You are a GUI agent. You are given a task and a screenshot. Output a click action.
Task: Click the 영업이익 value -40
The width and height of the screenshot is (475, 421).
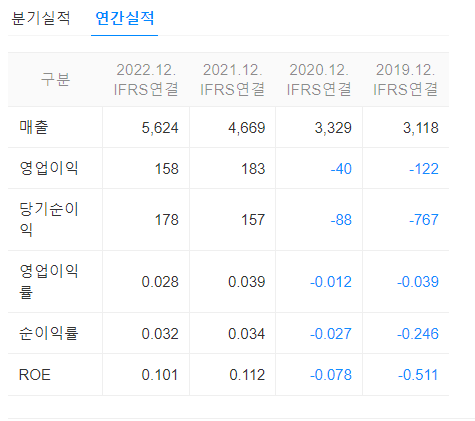341,169
